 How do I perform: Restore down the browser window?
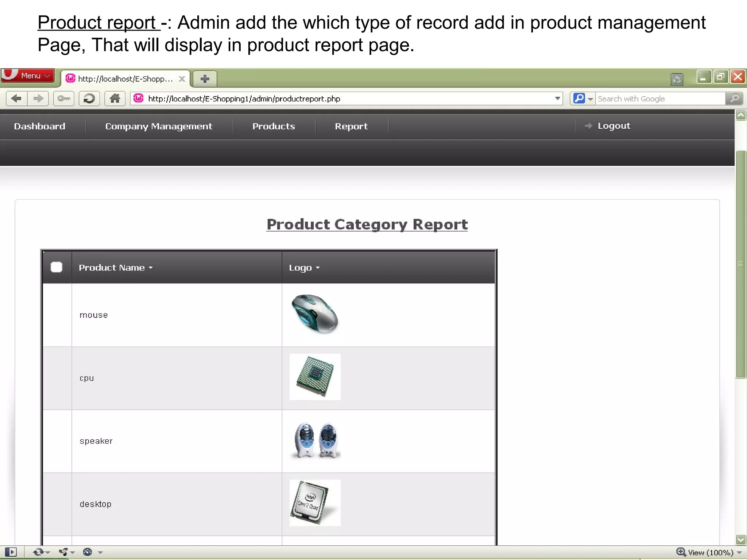pos(721,77)
